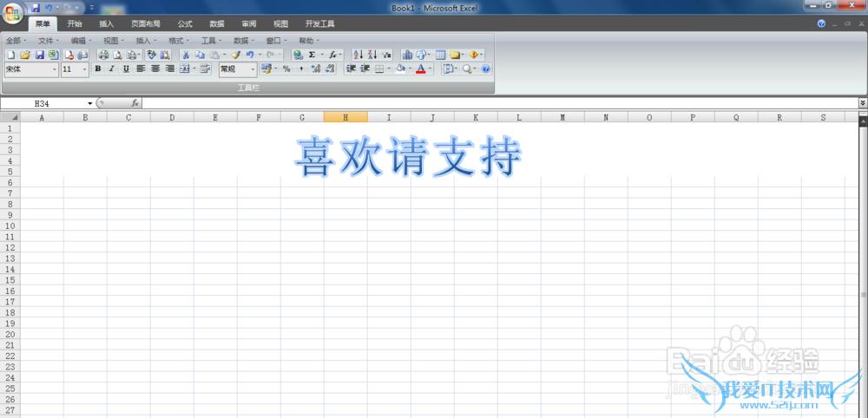Click the 喜欢请支持 WordArt text
The height and width of the screenshot is (418, 868).
[407, 156]
